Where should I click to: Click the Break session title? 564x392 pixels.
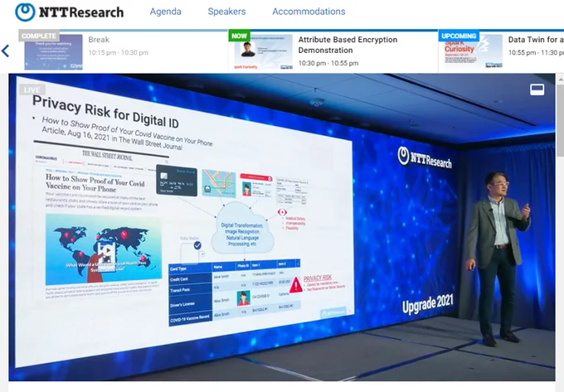(x=99, y=40)
